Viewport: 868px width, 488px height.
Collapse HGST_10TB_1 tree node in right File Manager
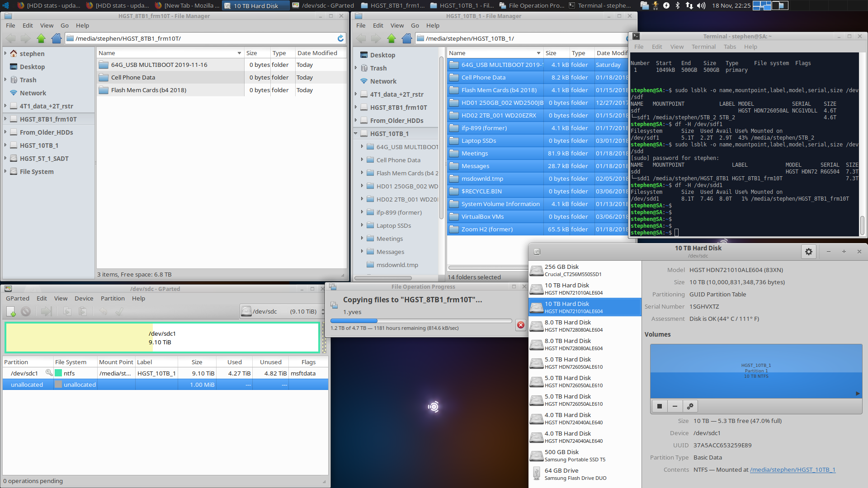pos(356,133)
